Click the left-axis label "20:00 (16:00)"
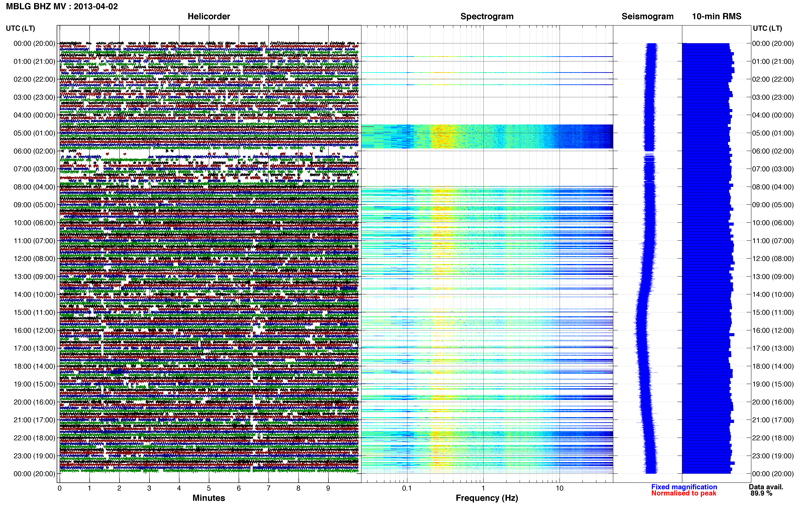Viewport: 812px width, 508px height. 34,402
